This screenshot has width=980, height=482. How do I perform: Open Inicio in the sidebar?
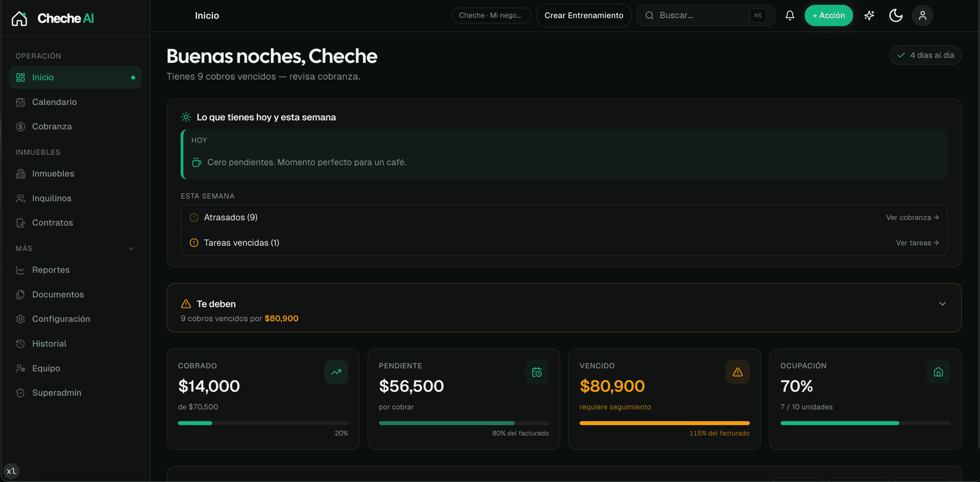[75, 77]
